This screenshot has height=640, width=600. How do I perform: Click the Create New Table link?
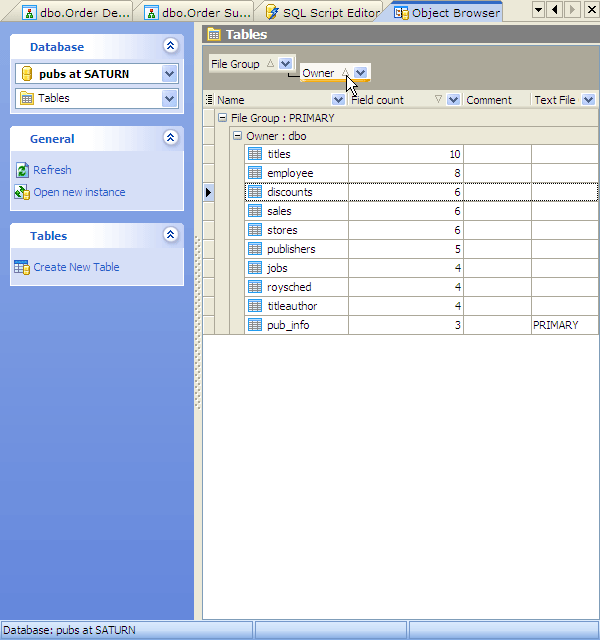coord(76,267)
